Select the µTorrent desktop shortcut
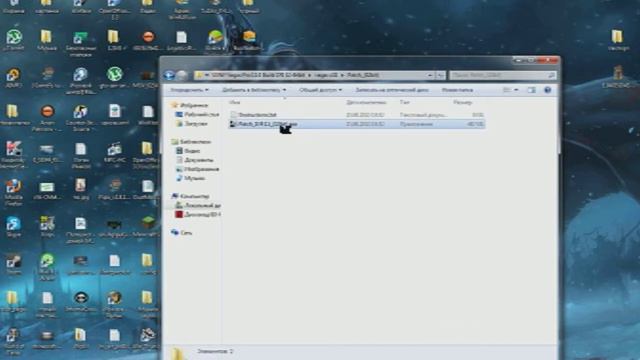The height and width of the screenshot is (360, 640). (14, 40)
